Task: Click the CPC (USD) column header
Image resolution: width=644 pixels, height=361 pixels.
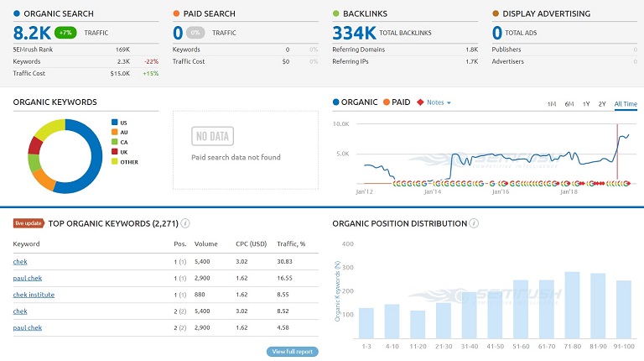Action: click(251, 243)
